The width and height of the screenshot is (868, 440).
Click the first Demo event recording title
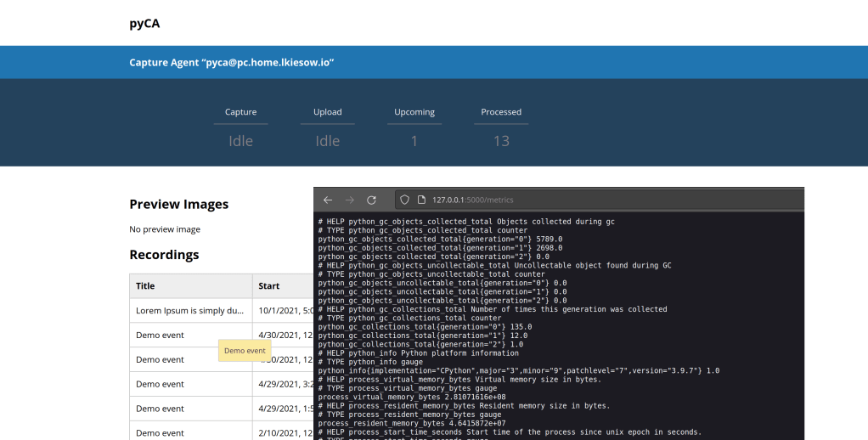(x=160, y=336)
